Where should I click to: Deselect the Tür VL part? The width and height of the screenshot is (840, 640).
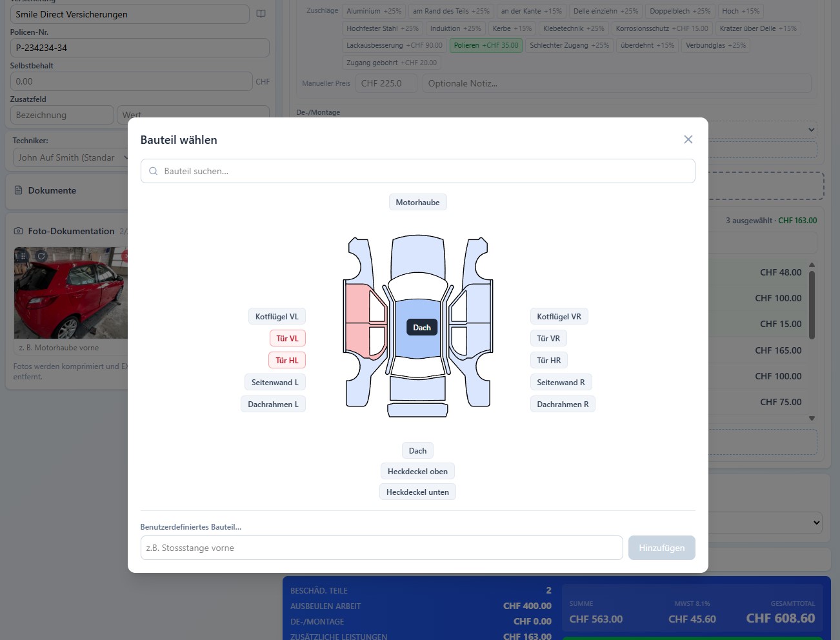pos(287,339)
